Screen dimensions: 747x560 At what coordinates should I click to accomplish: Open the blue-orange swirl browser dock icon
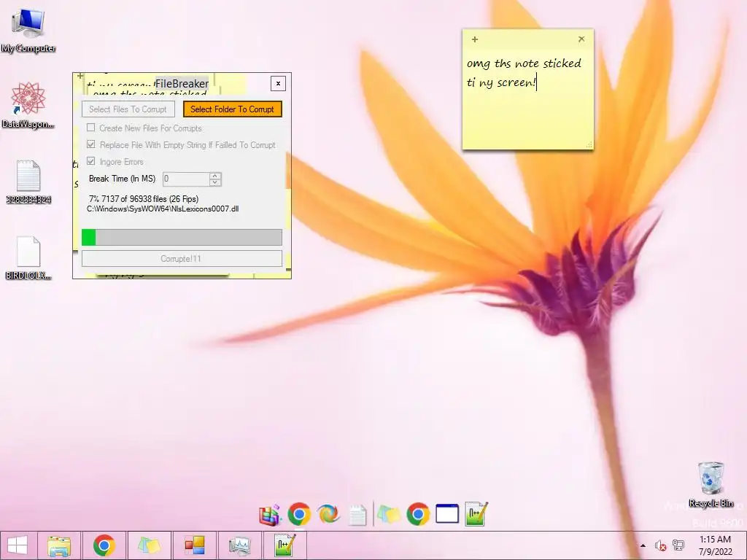(328, 514)
